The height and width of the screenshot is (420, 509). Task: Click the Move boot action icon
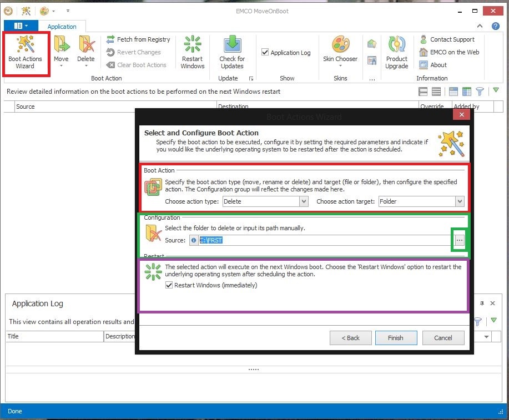tap(61, 44)
